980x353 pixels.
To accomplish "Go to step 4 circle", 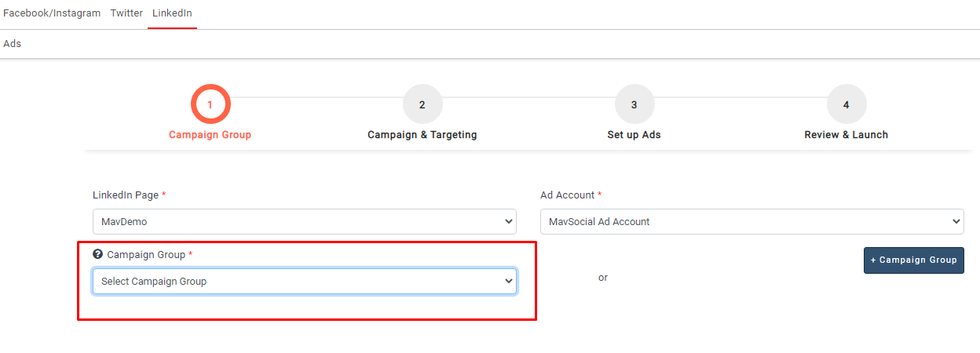I will coord(846,104).
